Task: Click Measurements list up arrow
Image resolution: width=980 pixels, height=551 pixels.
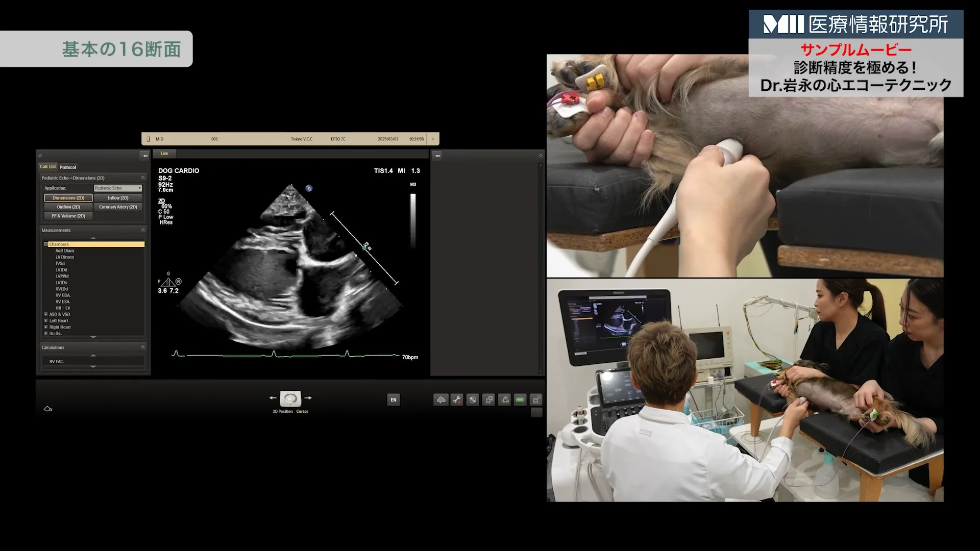Action: pos(93,238)
